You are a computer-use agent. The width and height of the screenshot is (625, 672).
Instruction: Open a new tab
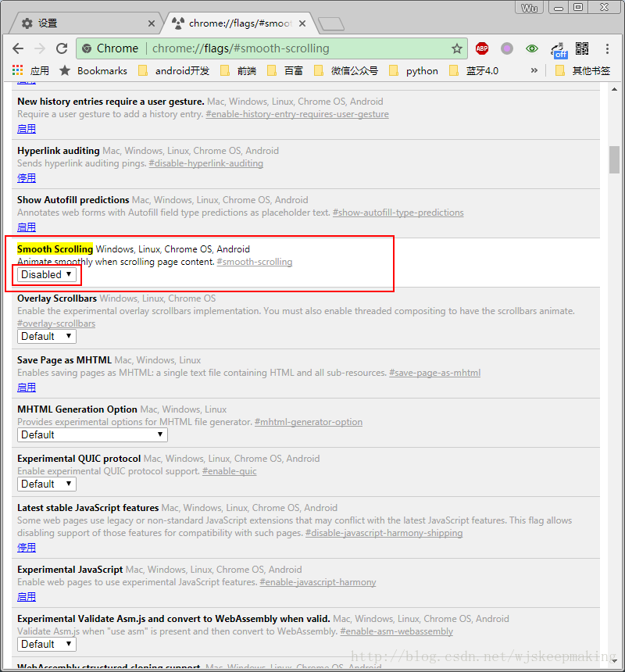(331, 24)
